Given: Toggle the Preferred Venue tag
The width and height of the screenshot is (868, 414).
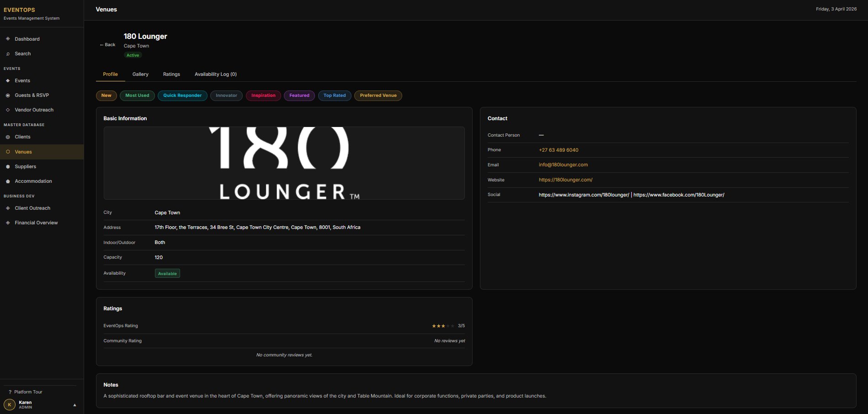Looking at the screenshot, I should click(x=378, y=96).
